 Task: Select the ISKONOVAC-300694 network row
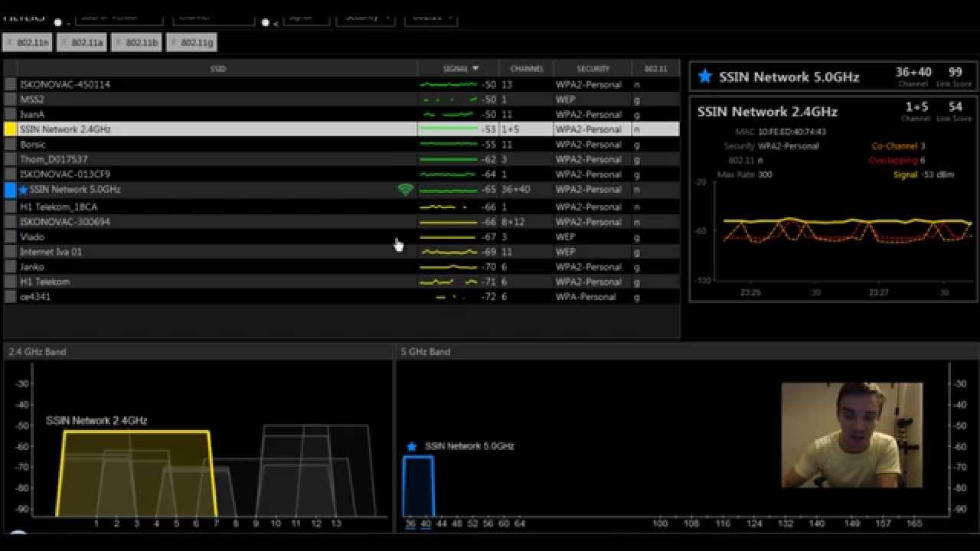pyautogui.click(x=341, y=222)
